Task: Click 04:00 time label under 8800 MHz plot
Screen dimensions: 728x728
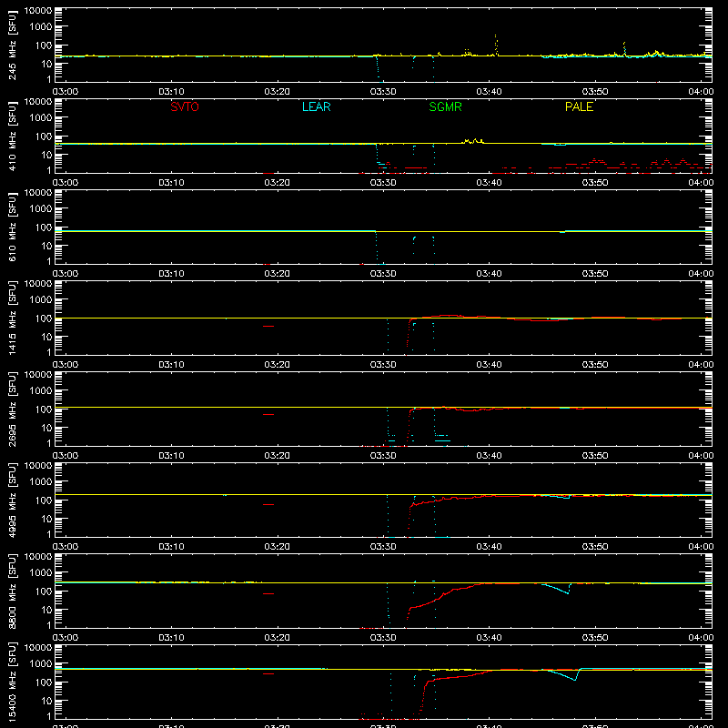Action: coord(701,638)
